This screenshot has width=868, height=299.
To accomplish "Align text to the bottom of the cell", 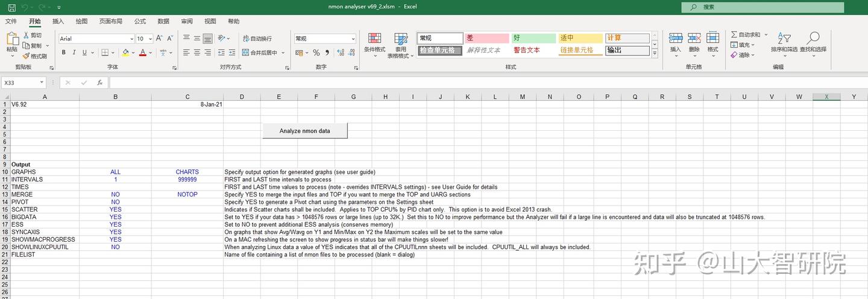I will 207,38.
